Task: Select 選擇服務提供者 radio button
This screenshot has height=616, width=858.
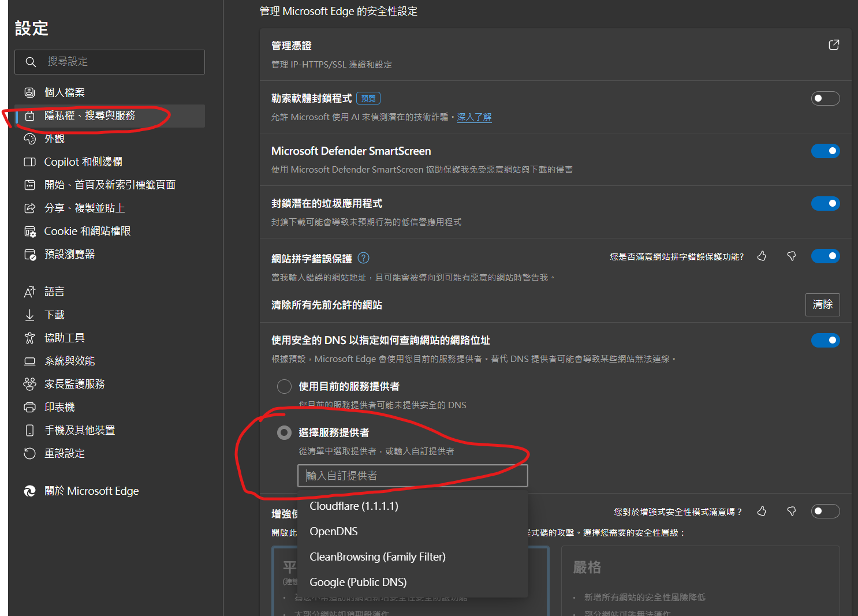Action: (x=284, y=432)
